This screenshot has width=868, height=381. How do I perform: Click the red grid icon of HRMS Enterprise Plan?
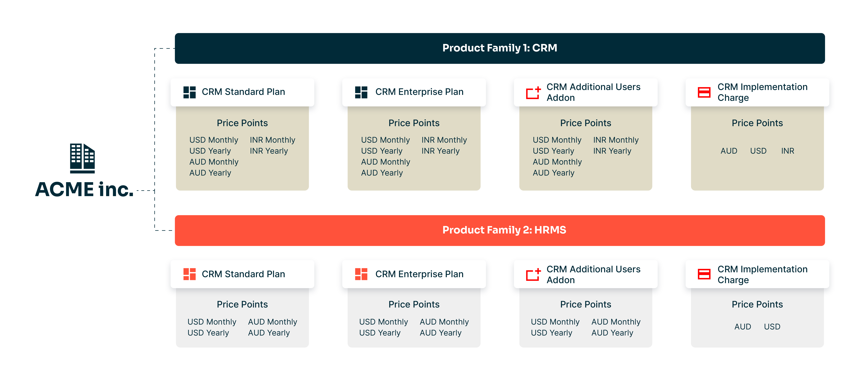tap(361, 274)
